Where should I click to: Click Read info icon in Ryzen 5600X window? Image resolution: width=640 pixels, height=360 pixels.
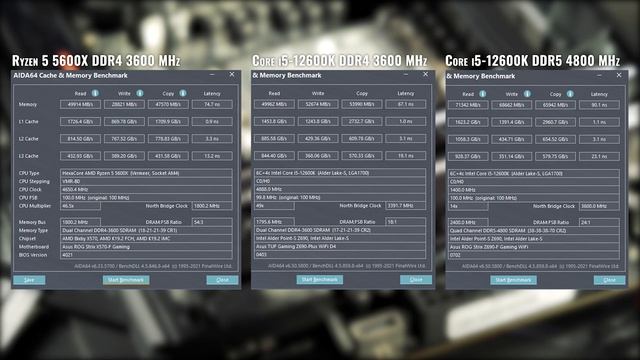95,93
